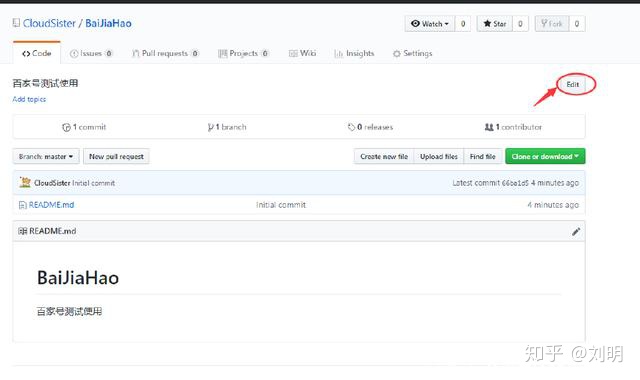Open the CloudSister author link in commit row
Image resolution: width=640 pixels, height=380 pixels.
pyautogui.click(x=52, y=183)
